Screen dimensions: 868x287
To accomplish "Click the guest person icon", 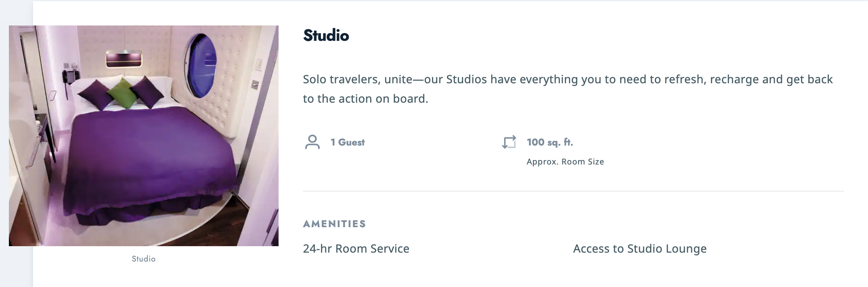I will 312,142.
